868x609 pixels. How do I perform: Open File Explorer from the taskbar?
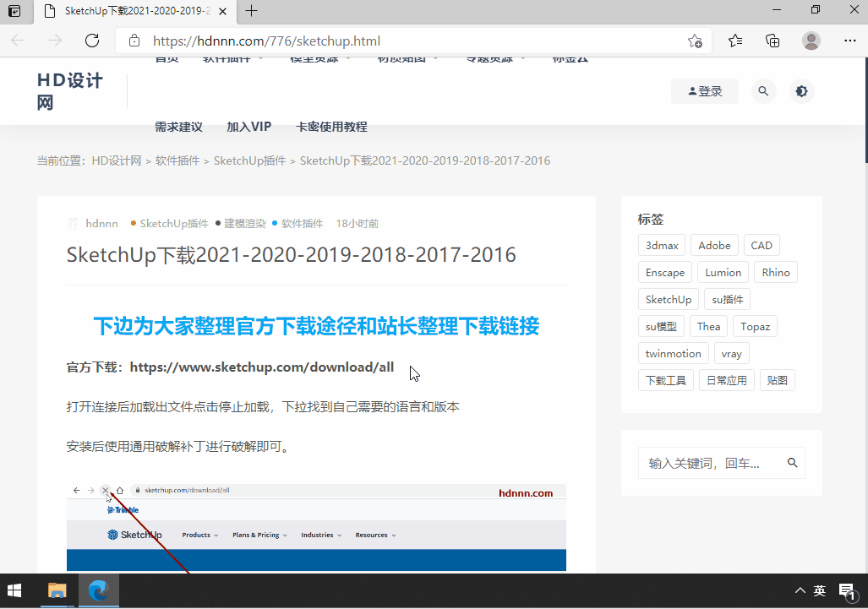[57, 590]
